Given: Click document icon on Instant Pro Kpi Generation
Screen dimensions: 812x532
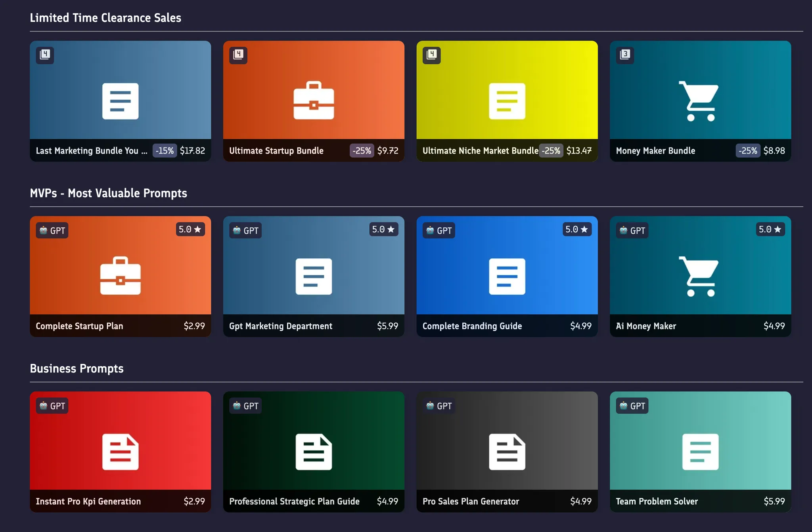Looking at the screenshot, I should (x=120, y=452).
